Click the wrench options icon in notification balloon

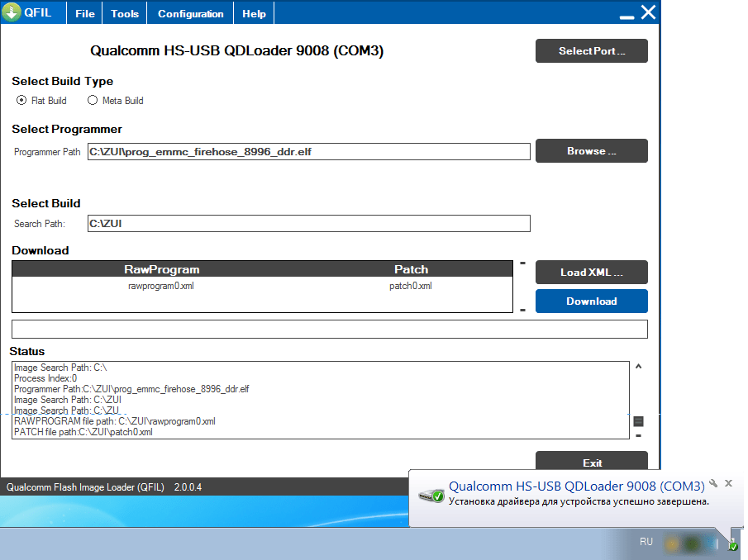(x=713, y=483)
